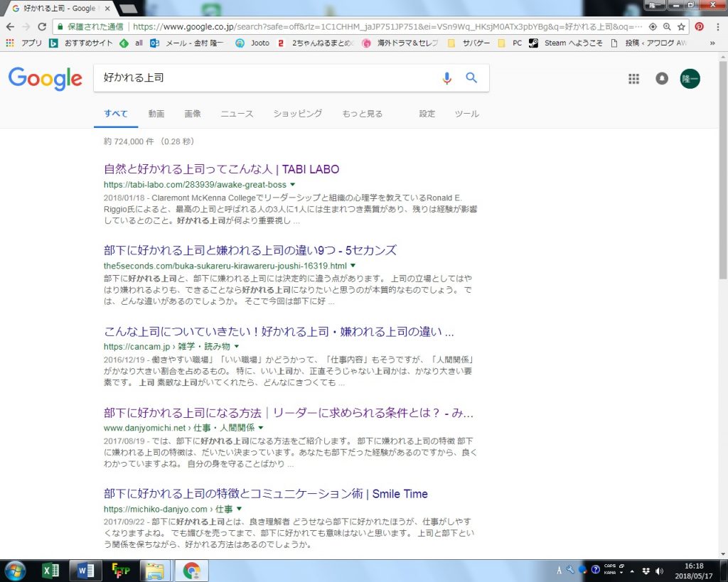Click the Dropbox tray icon

646,571
